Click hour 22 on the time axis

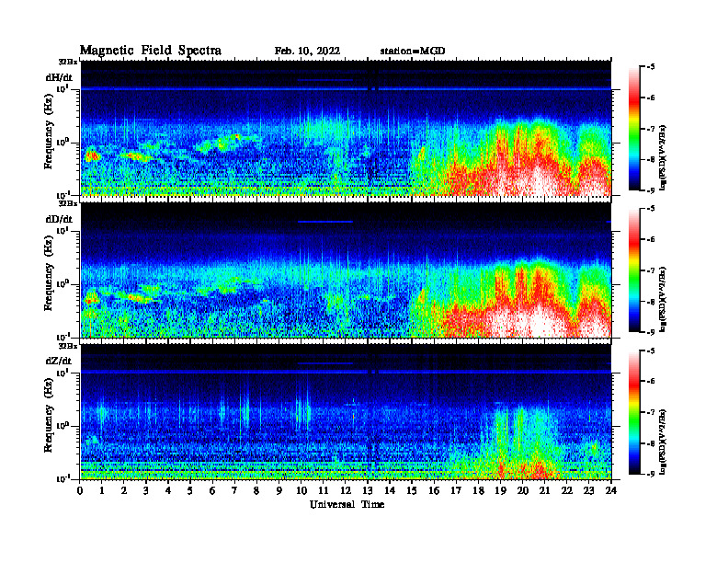567,490
